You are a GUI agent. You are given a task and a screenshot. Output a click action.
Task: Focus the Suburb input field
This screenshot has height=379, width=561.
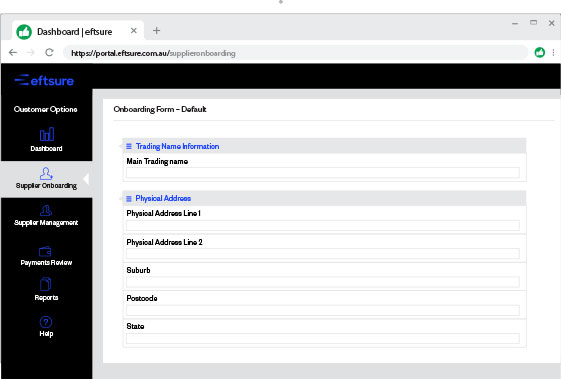[x=323, y=282]
